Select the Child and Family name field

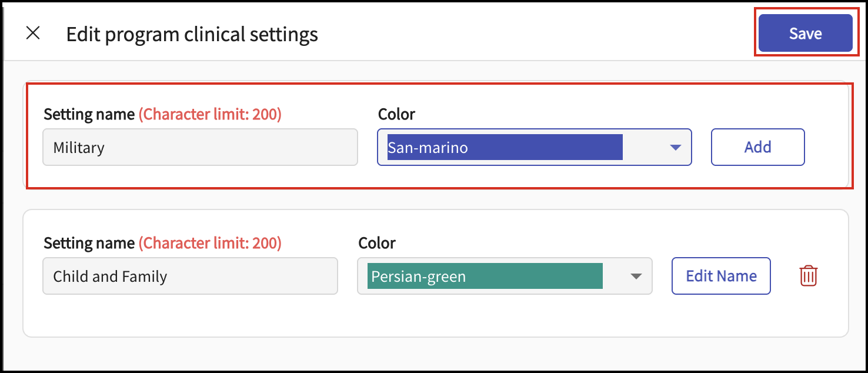(x=190, y=276)
